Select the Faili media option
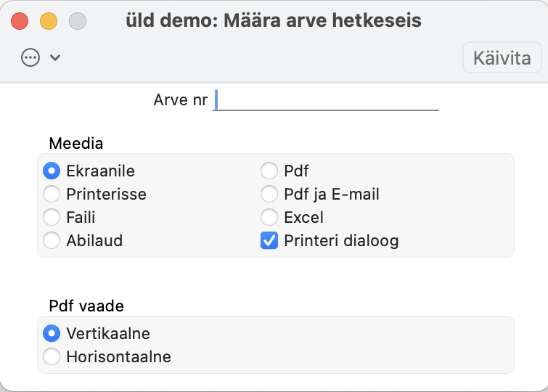548x392 pixels. pos(52,217)
